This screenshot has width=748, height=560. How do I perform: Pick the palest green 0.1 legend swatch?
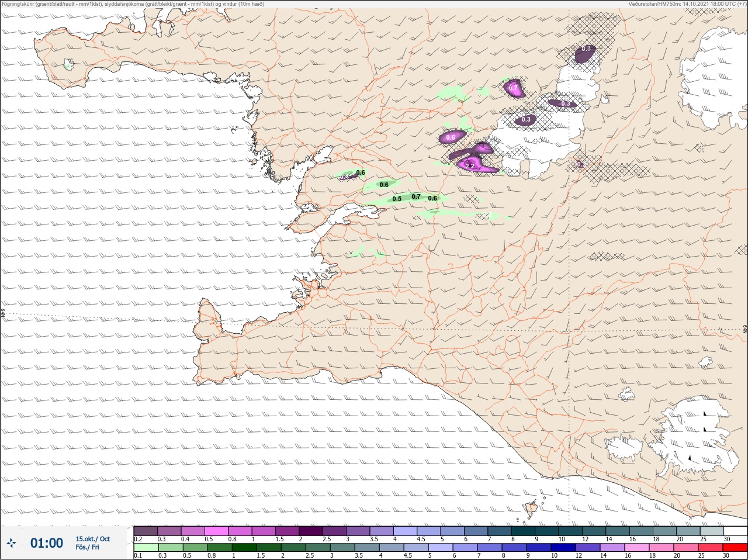(x=146, y=548)
